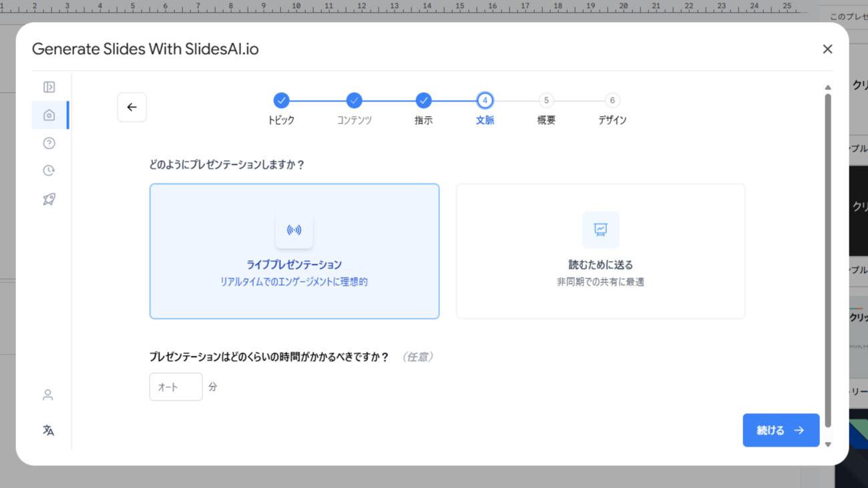Jump to the 概要 step
Screen dimensions: 868x488
pos(546,100)
